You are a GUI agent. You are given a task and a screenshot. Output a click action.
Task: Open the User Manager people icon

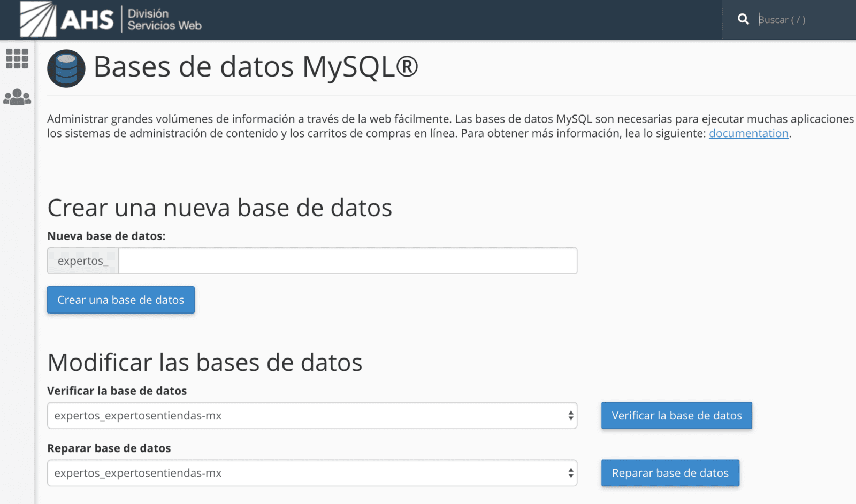[17, 97]
